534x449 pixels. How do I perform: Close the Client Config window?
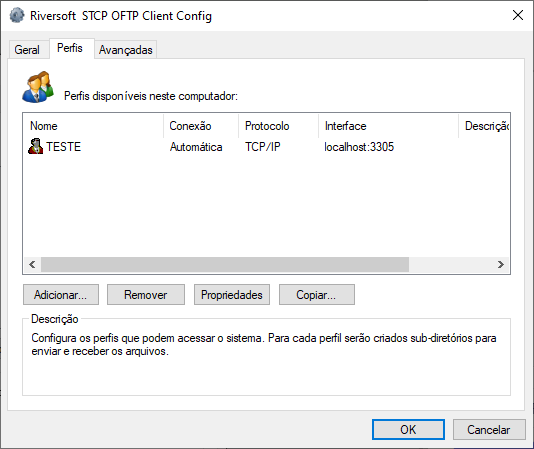(518, 15)
